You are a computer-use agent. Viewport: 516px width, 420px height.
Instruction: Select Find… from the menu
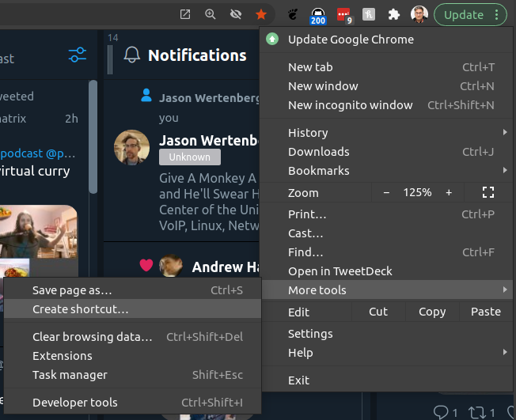click(386, 252)
